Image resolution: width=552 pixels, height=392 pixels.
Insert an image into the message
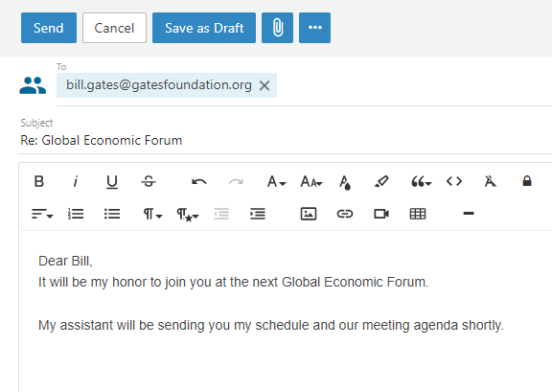tap(309, 214)
